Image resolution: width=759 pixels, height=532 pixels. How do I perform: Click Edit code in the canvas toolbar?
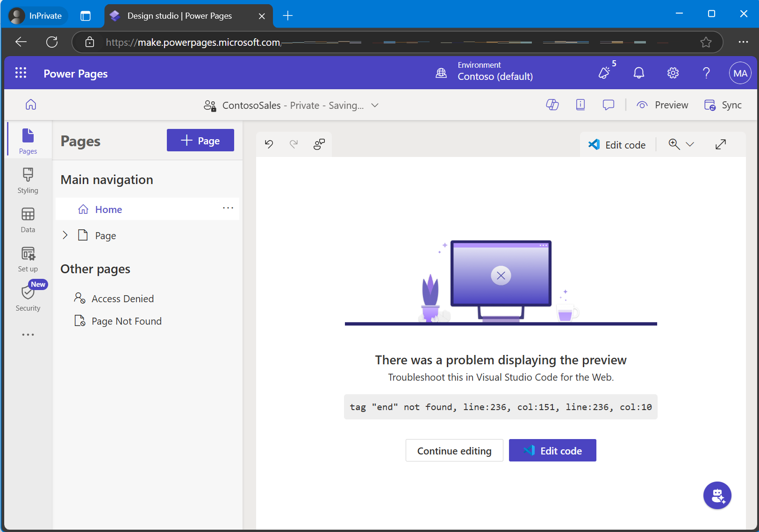pos(617,145)
